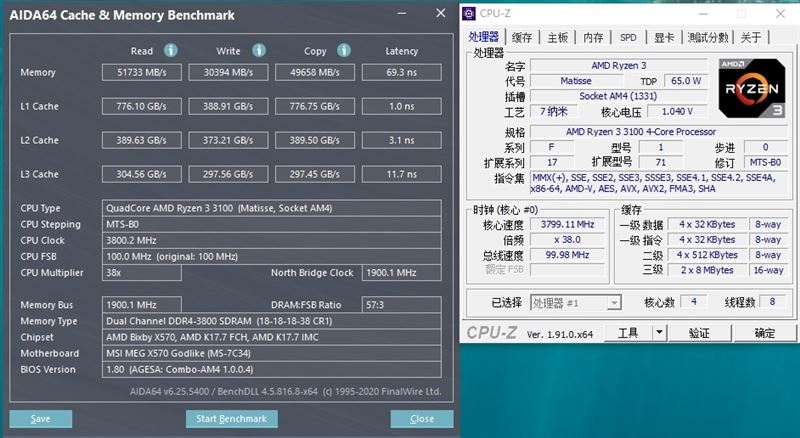The image size is (800, 438).
Task: Select the L1 Cache Write 388.91 GB/s field
Action: (x=228, y=106)
